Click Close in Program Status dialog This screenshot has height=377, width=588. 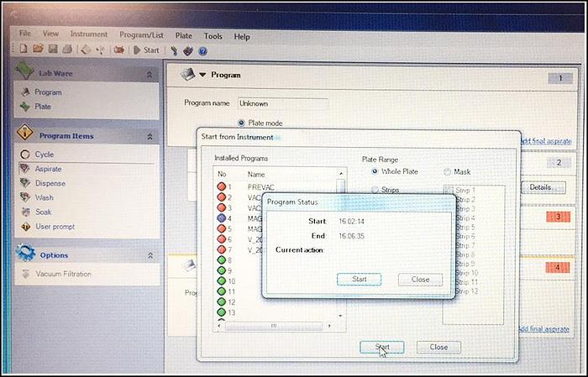click(x=420, y=280)
